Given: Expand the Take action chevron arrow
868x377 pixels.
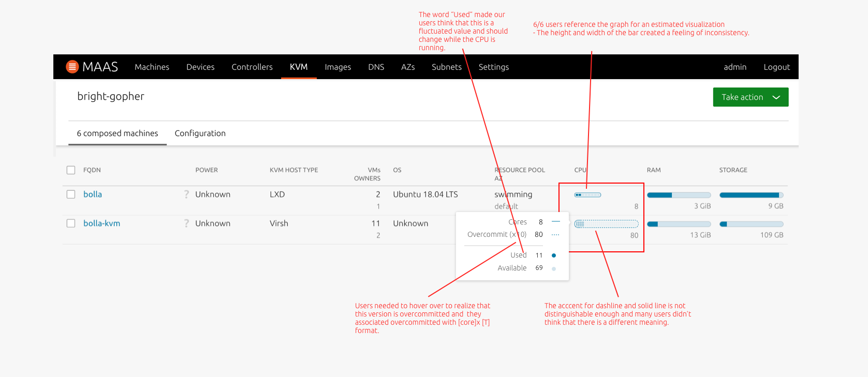Looking at the screenshot, I should click(776, 97).
